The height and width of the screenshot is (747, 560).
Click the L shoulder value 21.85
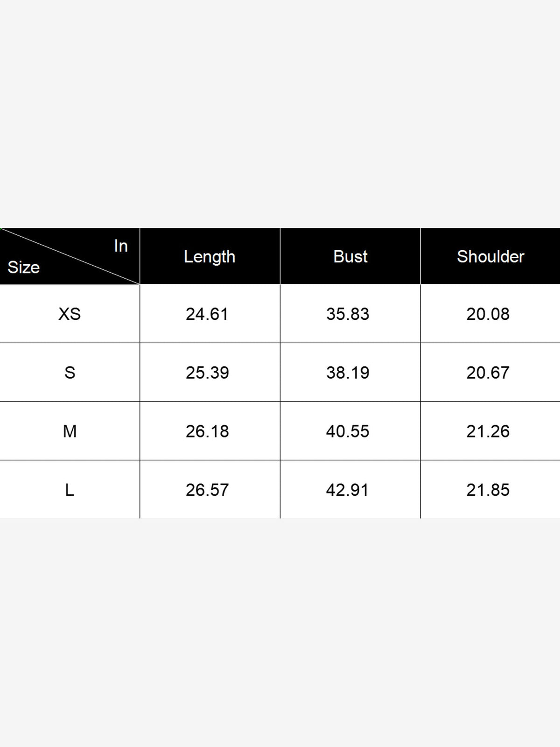[x=488, y=490]
